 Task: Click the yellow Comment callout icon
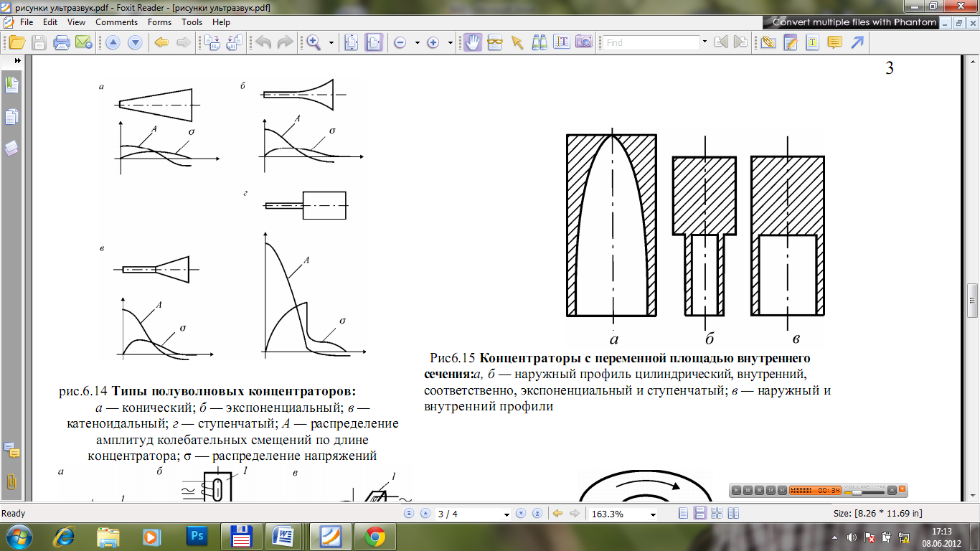click(834, 42)
